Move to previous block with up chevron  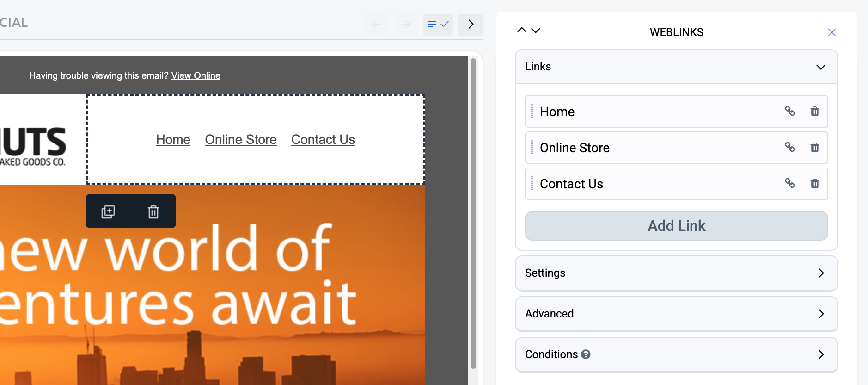pyautogui.click(x=522, y=30)
